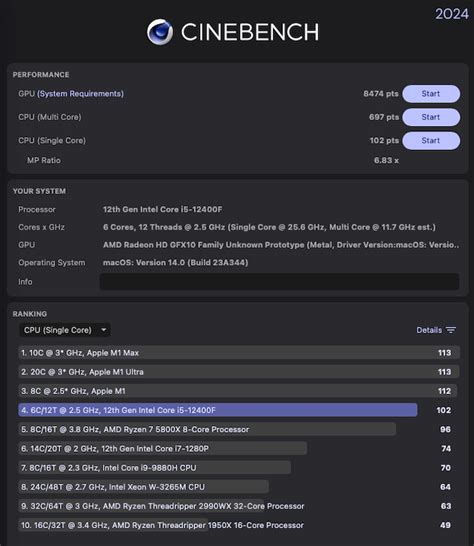Select the Apple M1 Ultra ranking row

[x=239, y=372]
